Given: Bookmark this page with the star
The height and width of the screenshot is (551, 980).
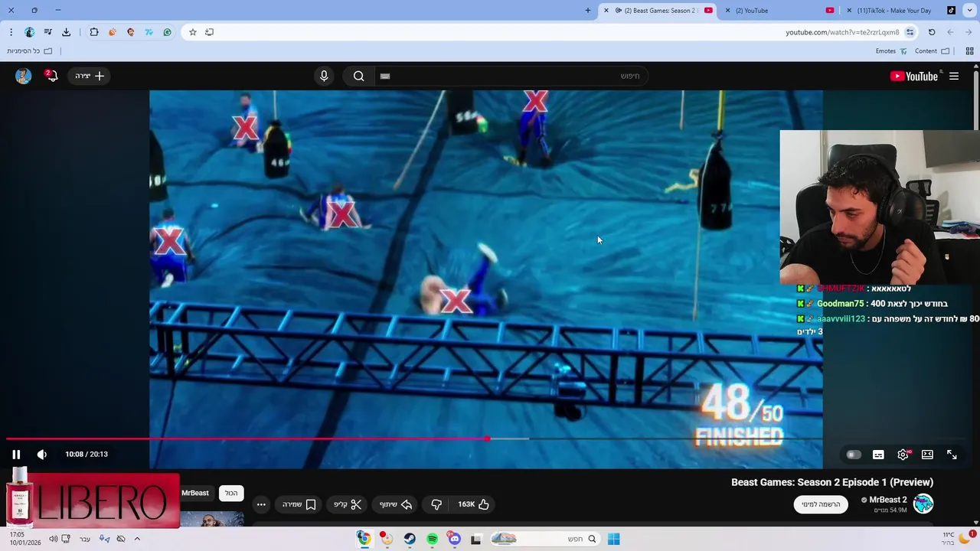Looking at the screenshot, I should pyautogui.click(x=192, y=32).
